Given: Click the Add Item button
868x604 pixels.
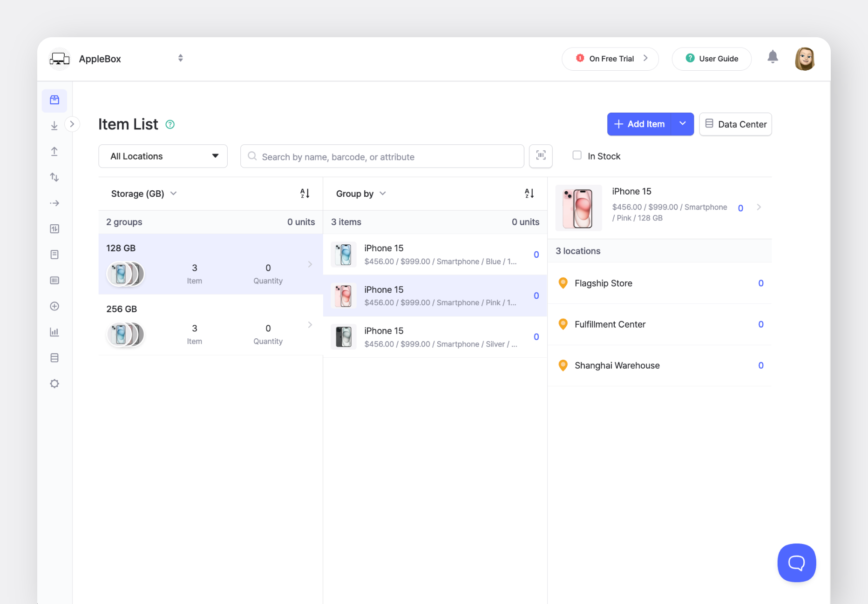Looking at the screenshot, I should tap(639, 124).
